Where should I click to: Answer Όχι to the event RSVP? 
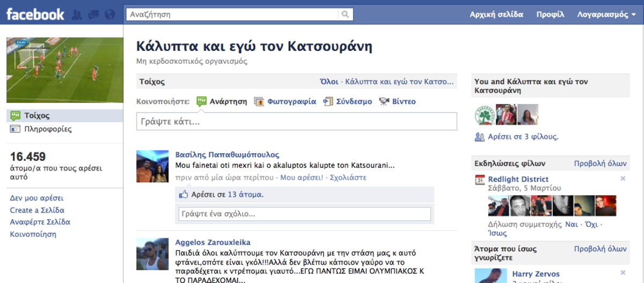pos(591,225)
